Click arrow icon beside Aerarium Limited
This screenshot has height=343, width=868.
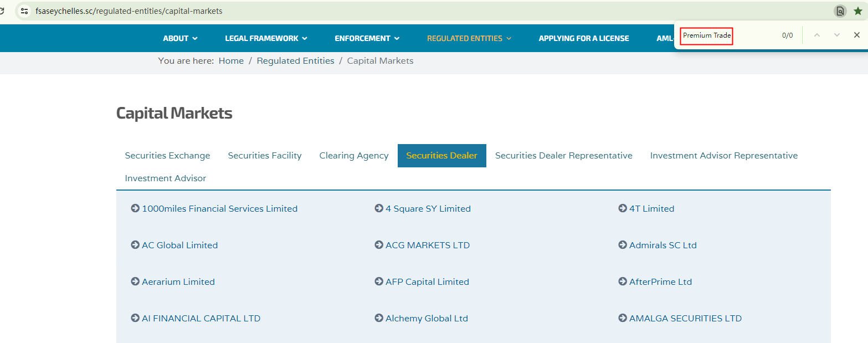[135, 281]
